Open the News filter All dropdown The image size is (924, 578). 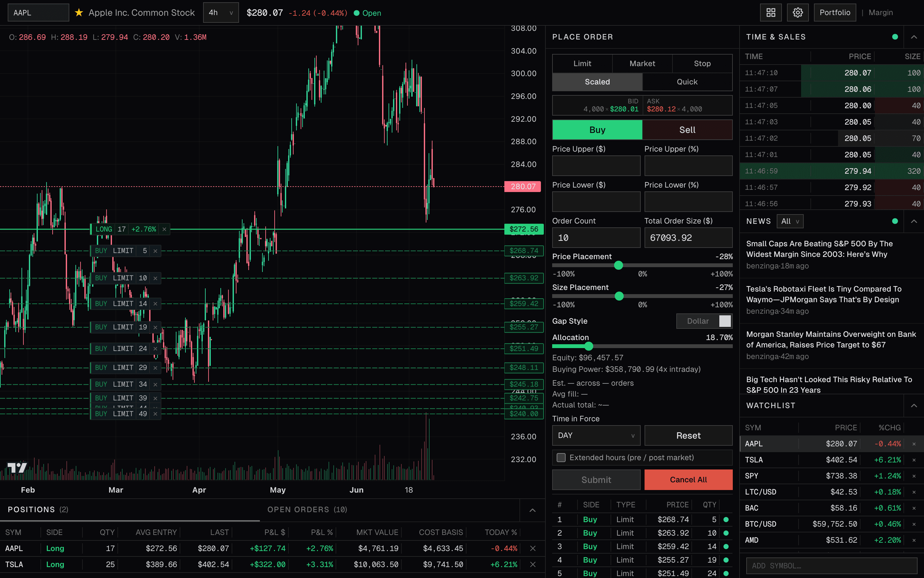point(790,221)
